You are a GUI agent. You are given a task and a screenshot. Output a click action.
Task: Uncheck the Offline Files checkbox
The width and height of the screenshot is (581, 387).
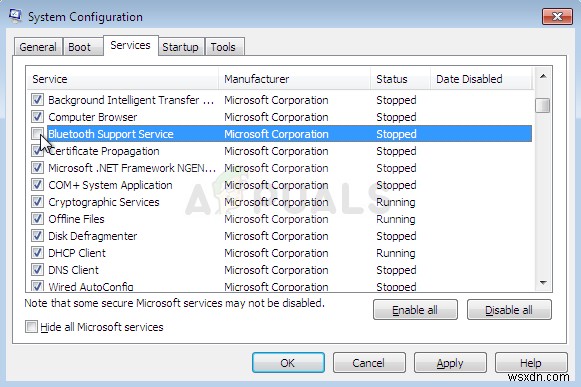pyautogui.click(x=37, y=219)
